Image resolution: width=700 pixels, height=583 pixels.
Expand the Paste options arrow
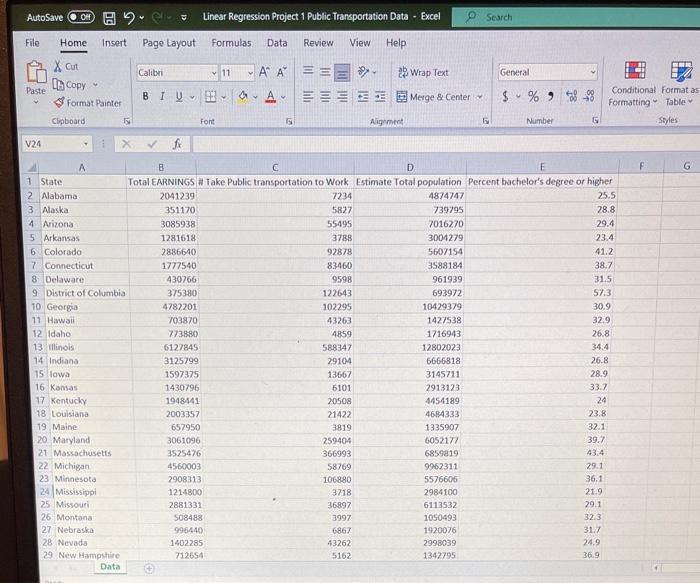(36, 102)
